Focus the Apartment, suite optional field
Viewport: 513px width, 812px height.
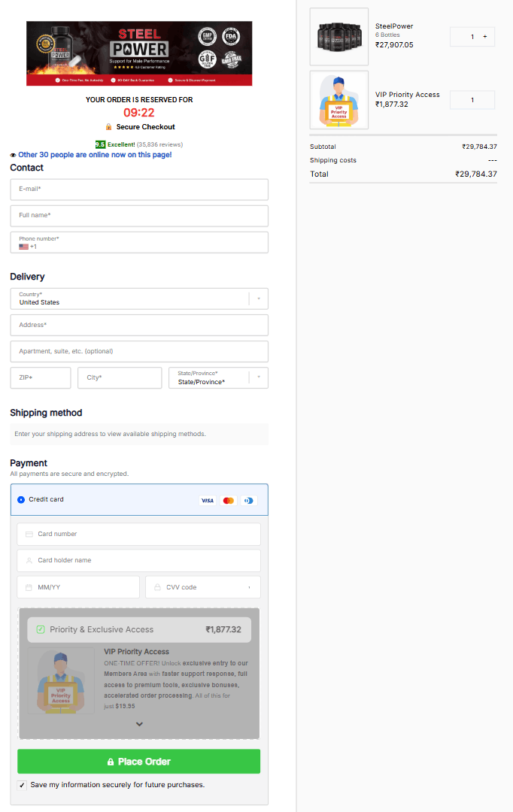(x=139, y=352)
